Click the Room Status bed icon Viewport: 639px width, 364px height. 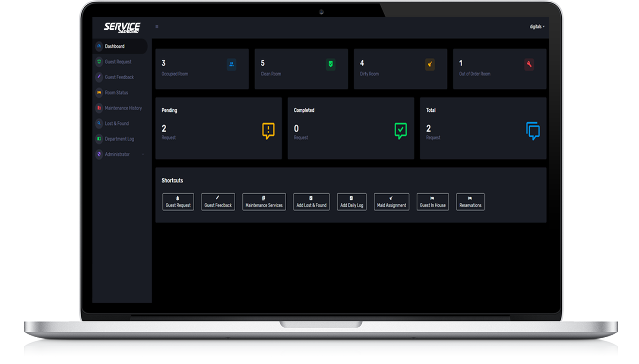coord(99,92)
